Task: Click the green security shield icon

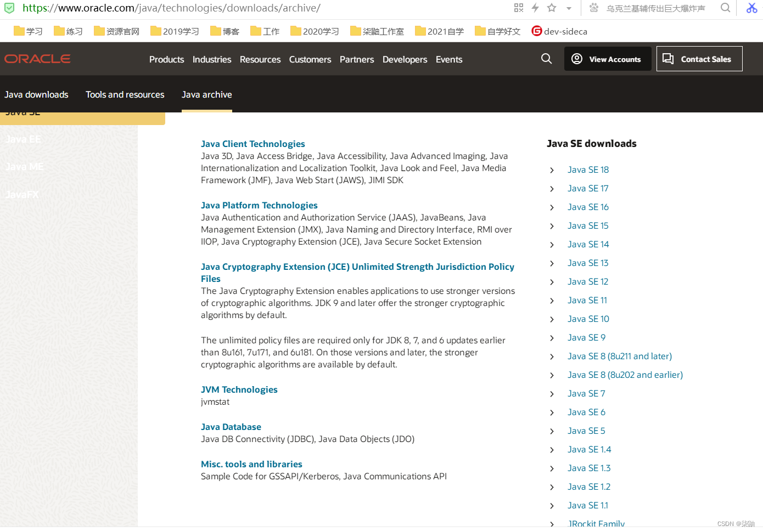Action: (x=9, y=8)
